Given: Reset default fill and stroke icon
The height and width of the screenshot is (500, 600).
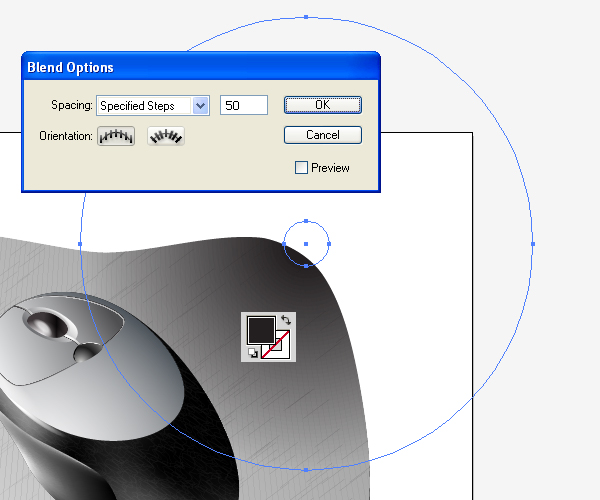Looking at the screenshot, I should tap(253, 352).
